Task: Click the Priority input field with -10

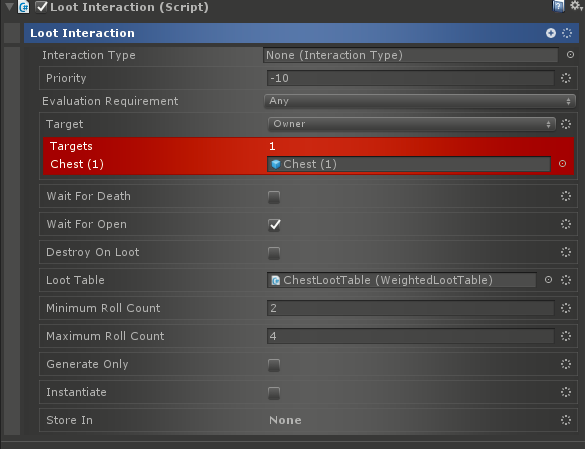Action: (x=410, y=78)
